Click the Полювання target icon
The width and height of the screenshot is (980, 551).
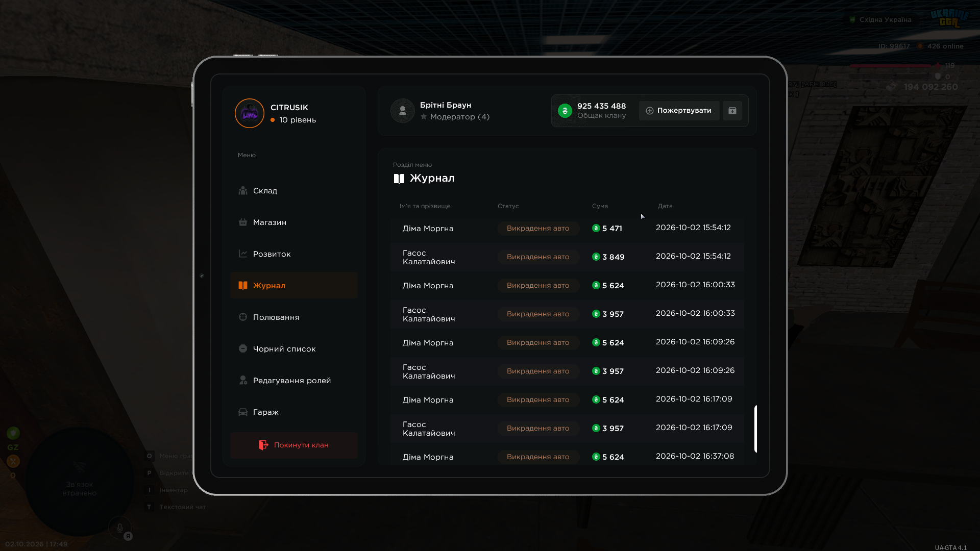243,317
